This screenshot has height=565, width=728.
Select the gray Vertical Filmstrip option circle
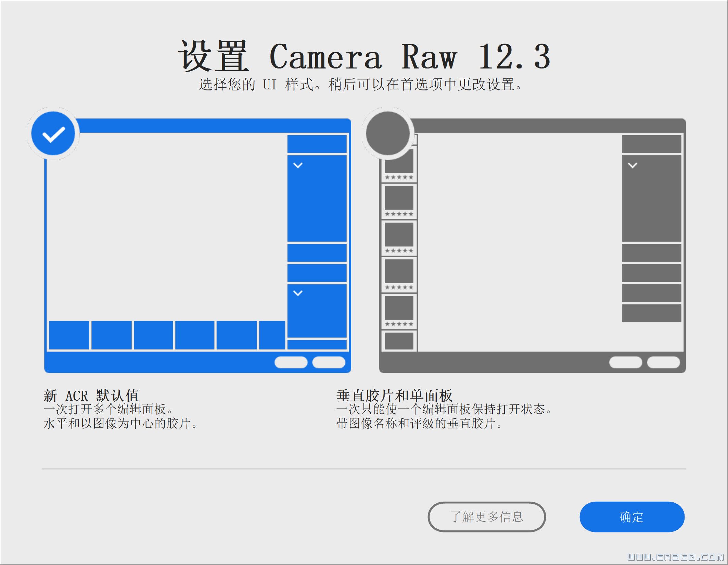click(388, 134)
